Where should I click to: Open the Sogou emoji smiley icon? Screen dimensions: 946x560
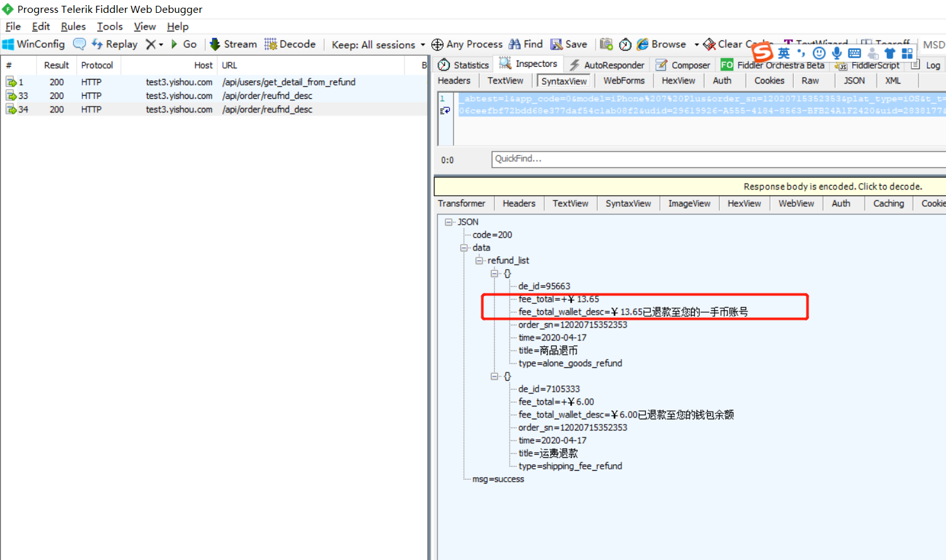click(x=819, y=53)
